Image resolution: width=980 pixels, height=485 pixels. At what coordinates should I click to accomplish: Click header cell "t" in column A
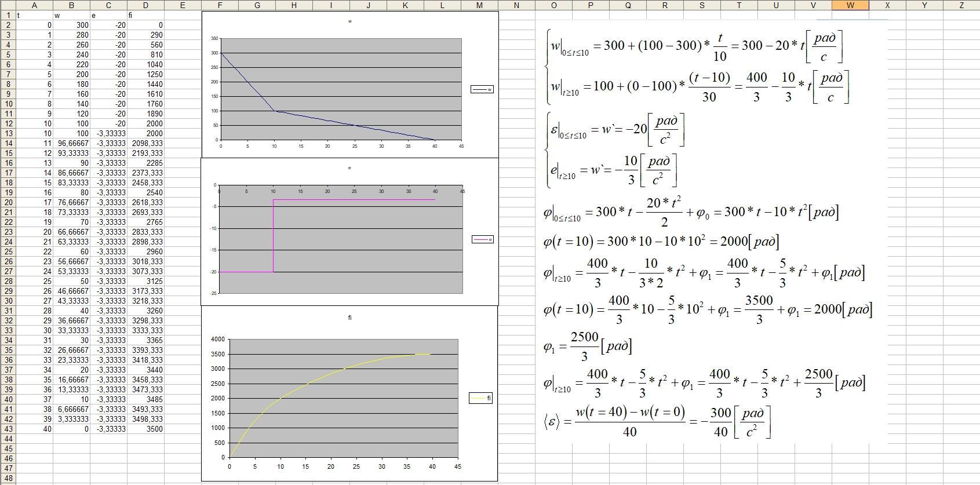[x=35, y=15]
